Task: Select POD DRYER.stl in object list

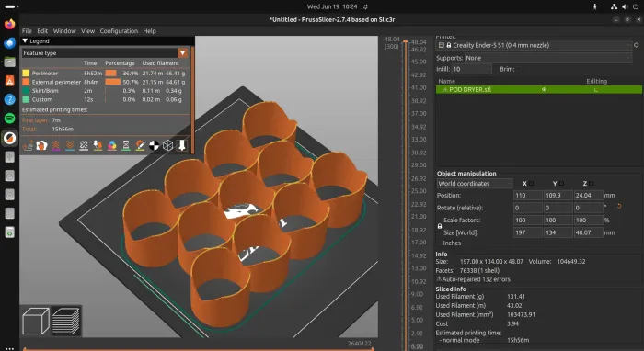Action: coord(539,89)
